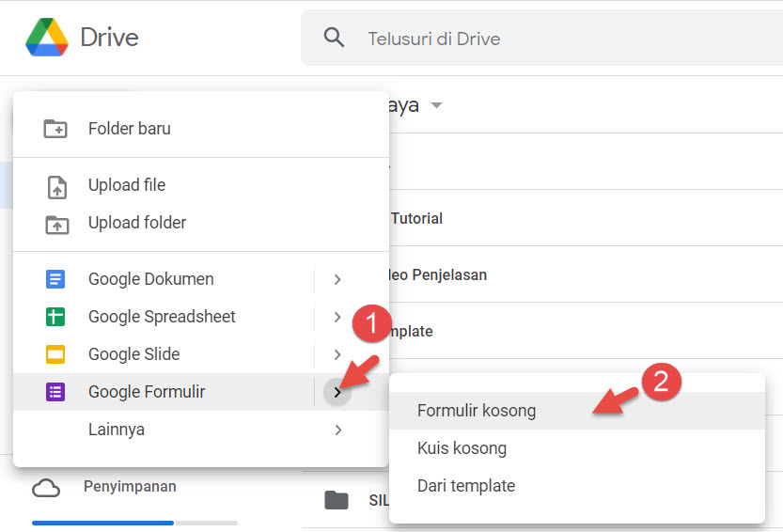Screen dimensions: 783x532
Task: Click the purple Google Formulir icon
Action: 55,392
